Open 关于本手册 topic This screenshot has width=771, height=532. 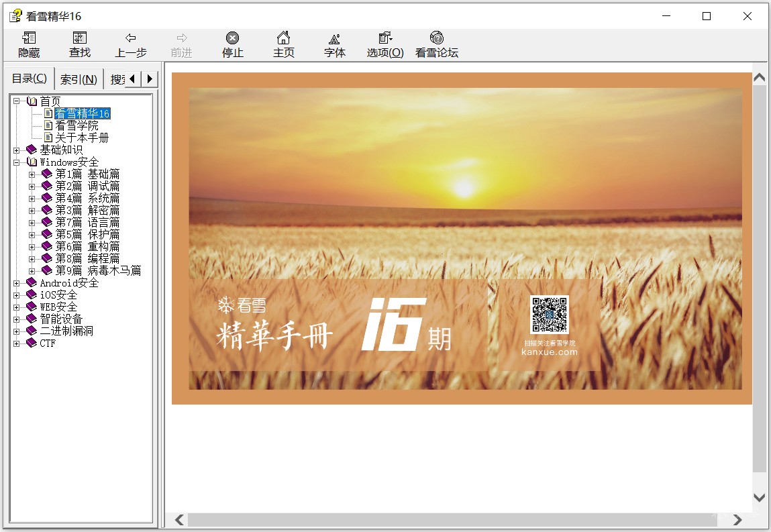[x=82, y=138]
